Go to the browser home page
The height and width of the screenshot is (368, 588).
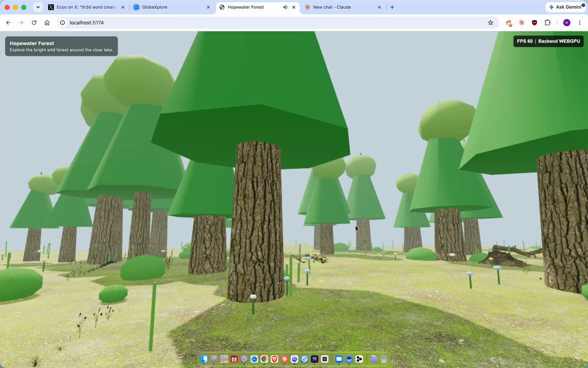click(47, 23)
